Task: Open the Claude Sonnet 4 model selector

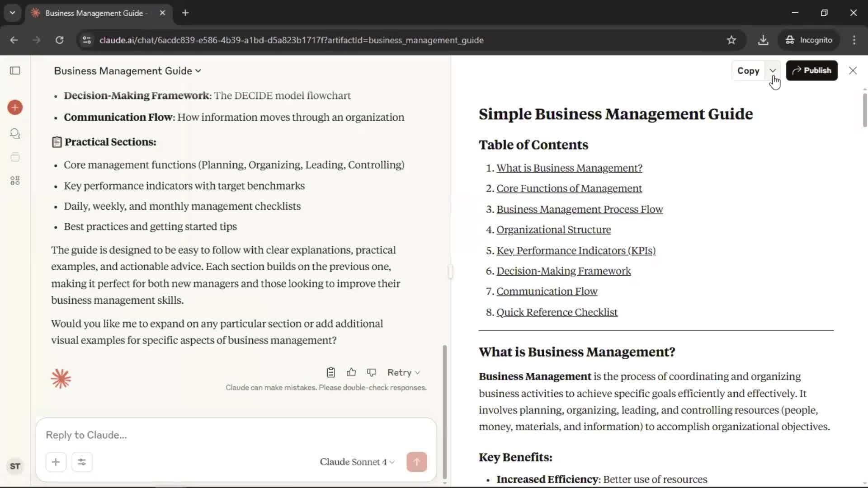Action: [357, 462]
